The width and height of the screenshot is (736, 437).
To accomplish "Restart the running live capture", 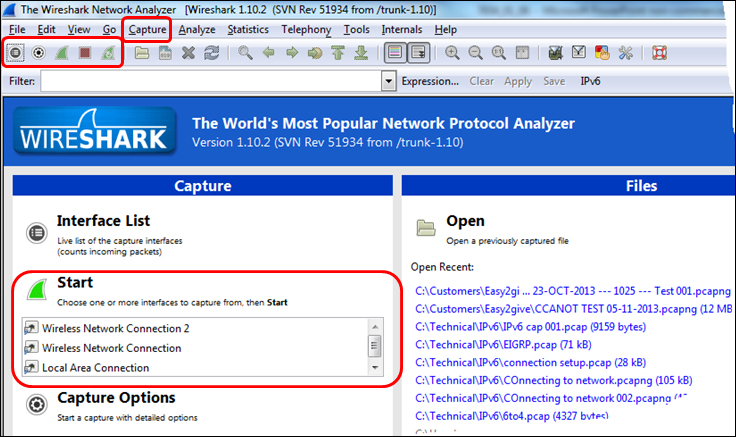I will coord(108,53).
